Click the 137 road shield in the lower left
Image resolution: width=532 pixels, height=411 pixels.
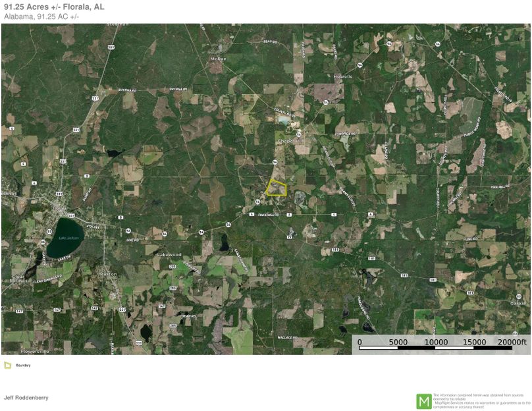point(20,310)
